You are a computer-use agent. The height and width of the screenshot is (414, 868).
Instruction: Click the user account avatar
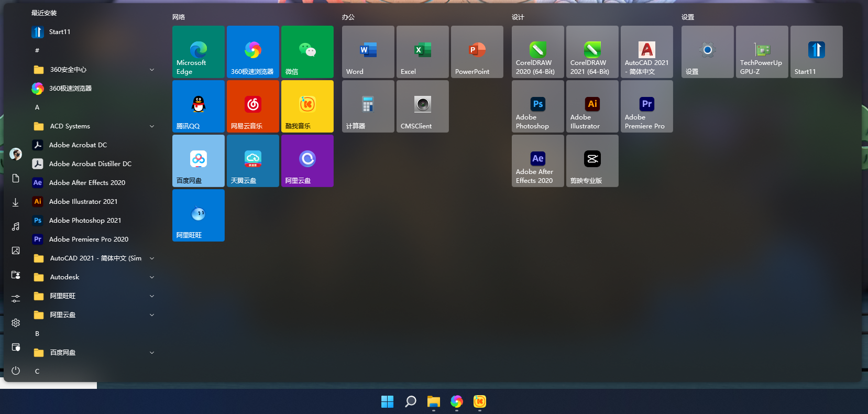pyautogui.click(x=16, y=154)
